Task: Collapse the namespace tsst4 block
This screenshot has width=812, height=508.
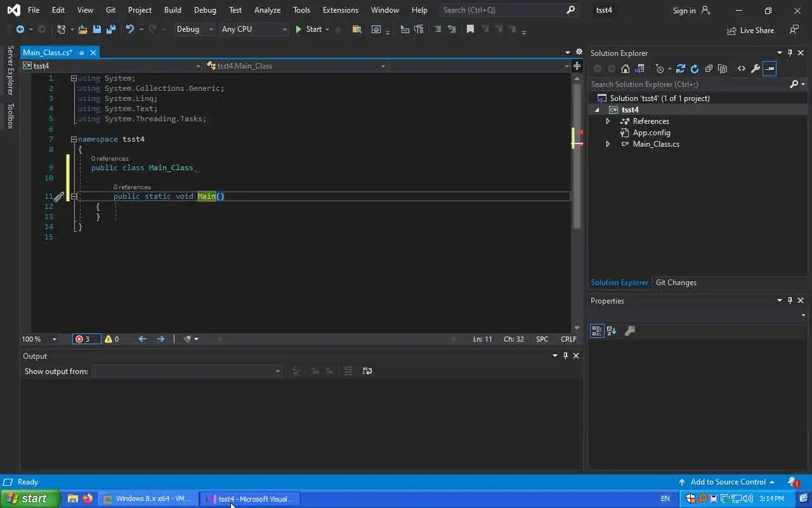Action: pos(74,139)
